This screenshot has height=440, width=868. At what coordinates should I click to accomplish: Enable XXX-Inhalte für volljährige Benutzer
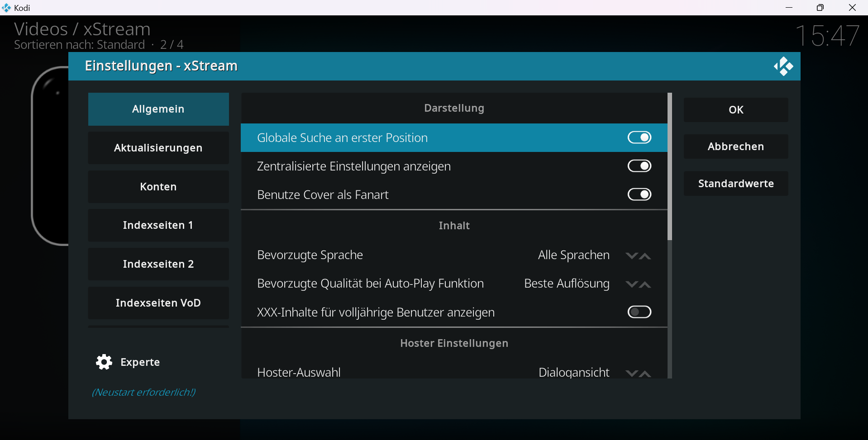(639, 312)
